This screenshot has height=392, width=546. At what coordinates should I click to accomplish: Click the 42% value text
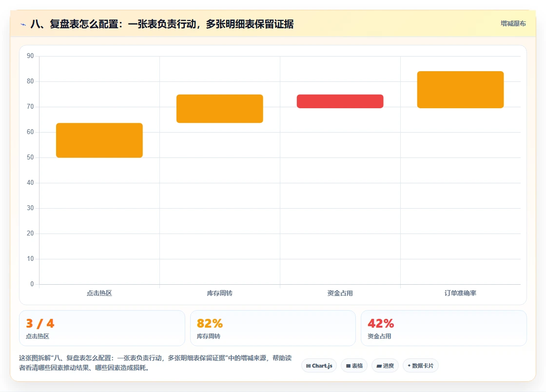coord(381,323)
